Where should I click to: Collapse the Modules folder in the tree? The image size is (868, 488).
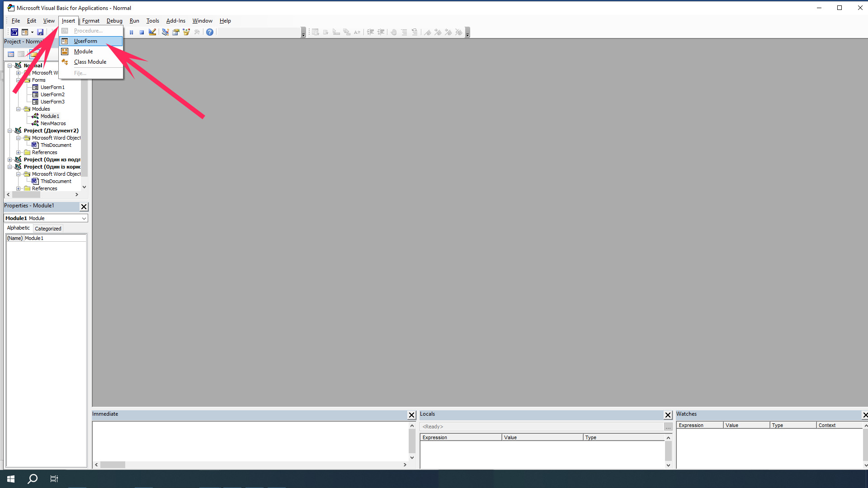pyautogui.click(x=19, y=109)
